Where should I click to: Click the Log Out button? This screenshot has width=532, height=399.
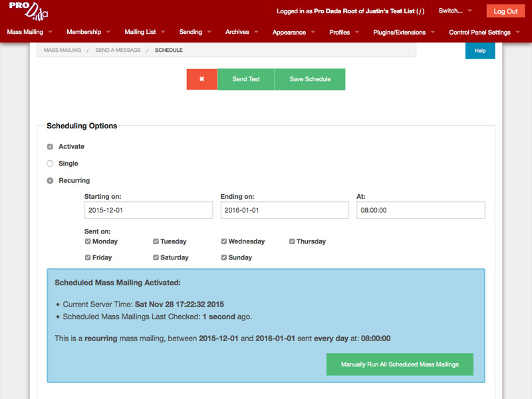click(x=505, y=11)
